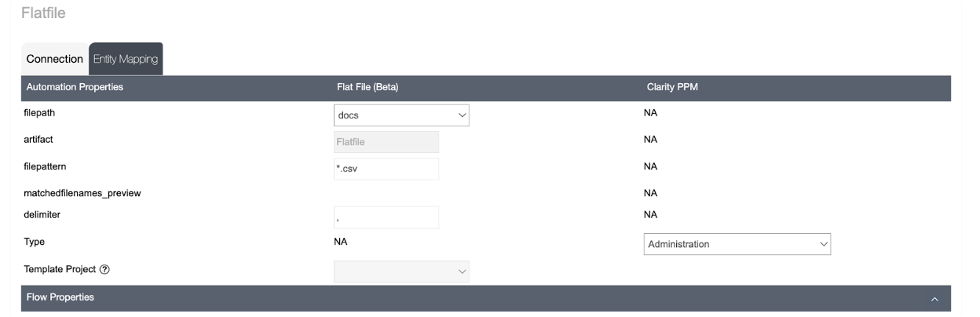Click the Template Project help question-mark icon
Image resolution: width=980 pixels, height=317 pixels.
click(104, 269)
